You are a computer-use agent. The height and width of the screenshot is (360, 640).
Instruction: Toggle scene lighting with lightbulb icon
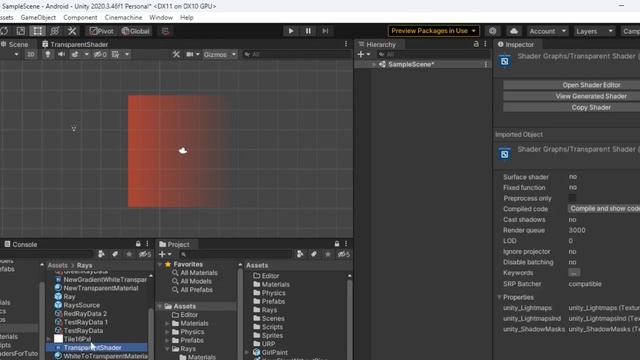48,54
